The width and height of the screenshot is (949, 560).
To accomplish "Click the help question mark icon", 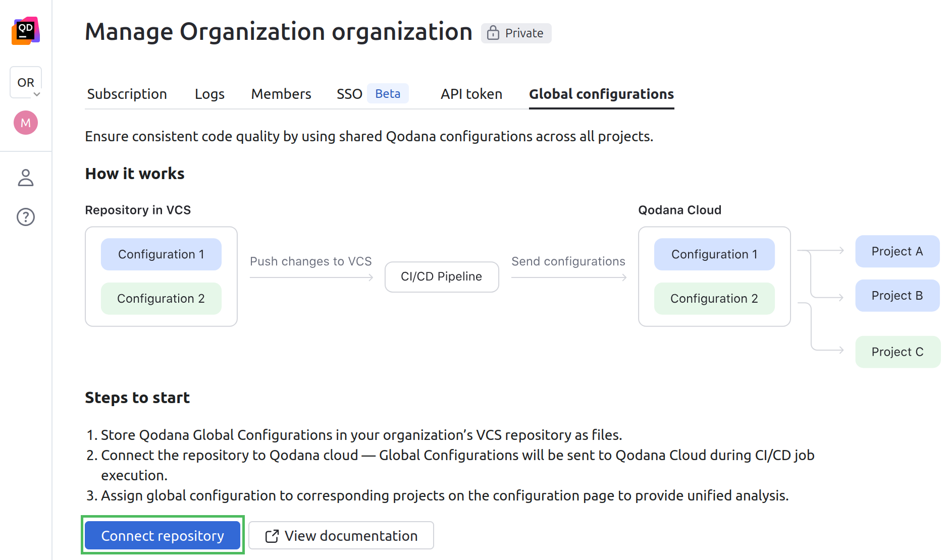I will pos(25,217).
